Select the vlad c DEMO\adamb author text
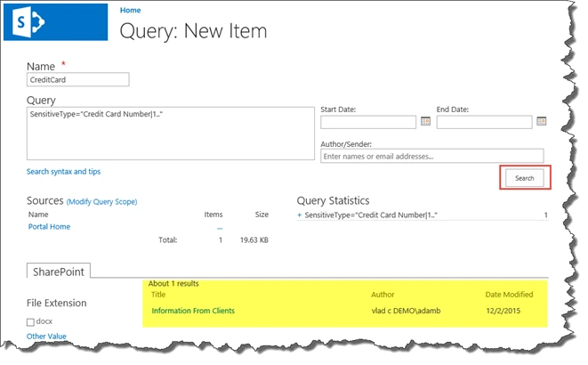This screenshot has width=588, height=365. pyautogui.click(x=406, y=311)
